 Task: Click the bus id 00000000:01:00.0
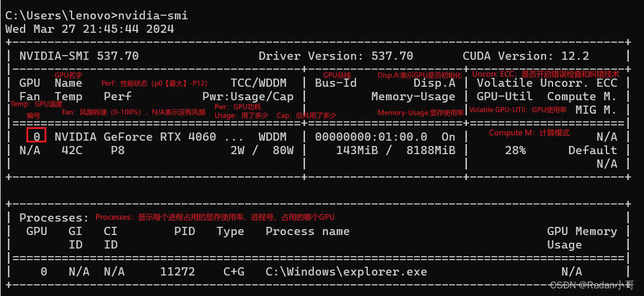point(371,137)
